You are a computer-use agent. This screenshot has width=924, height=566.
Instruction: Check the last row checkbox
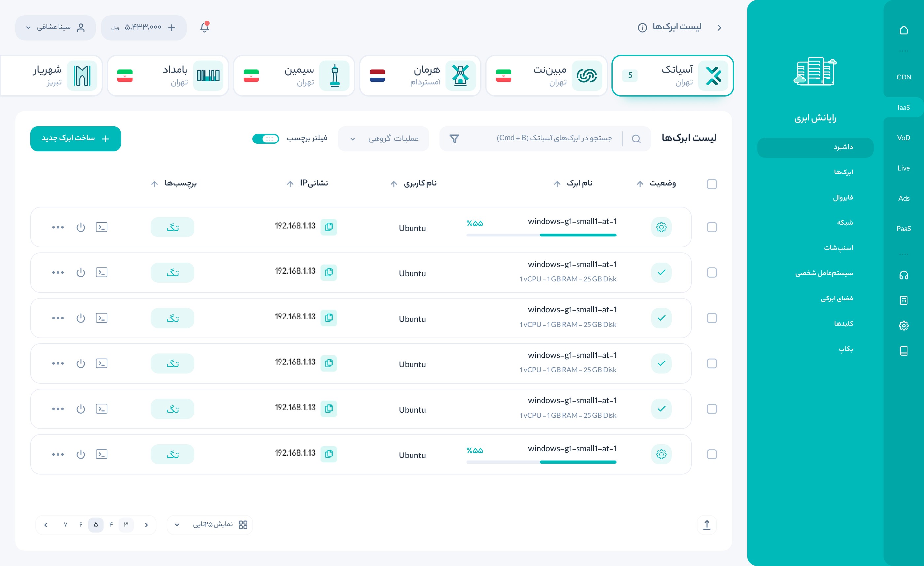(x=712, y=454)
